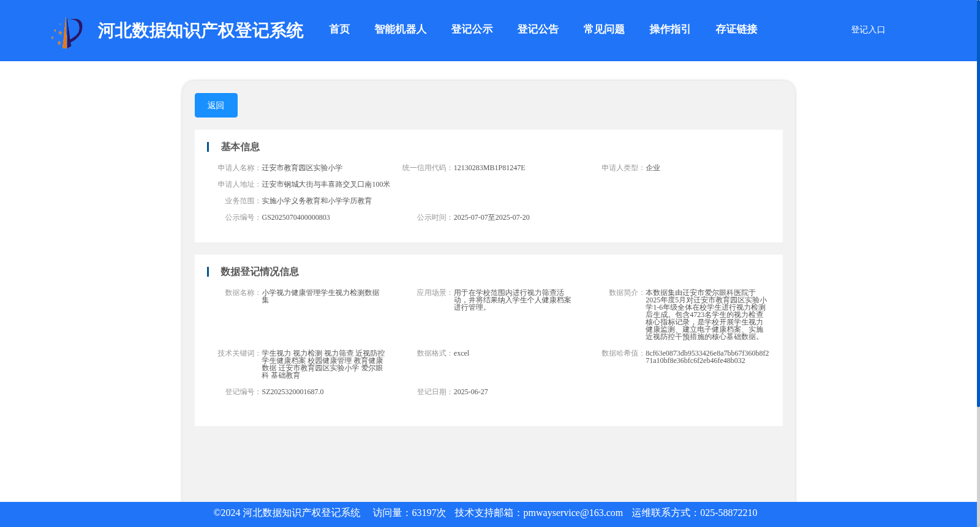The image size is (980, 527).
Task: Click footer copyright ©2024 河北数据知识产权登记系统
Action: [287, 513]
